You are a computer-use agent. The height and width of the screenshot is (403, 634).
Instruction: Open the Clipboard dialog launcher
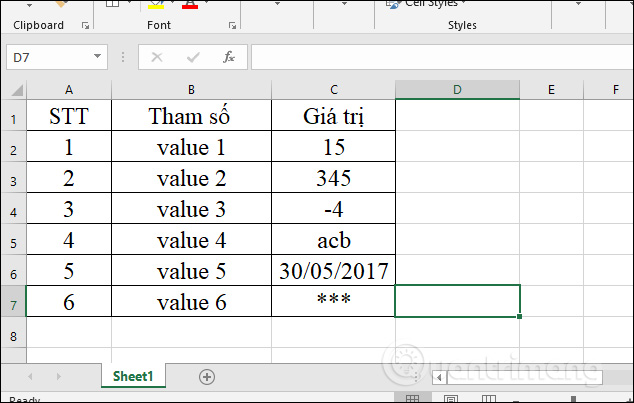click(x=85, y=26)
